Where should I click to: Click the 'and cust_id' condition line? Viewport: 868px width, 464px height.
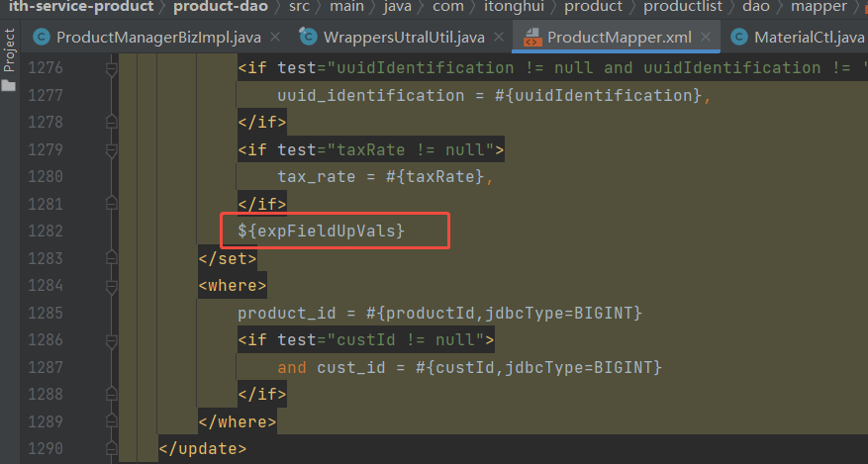469,368
